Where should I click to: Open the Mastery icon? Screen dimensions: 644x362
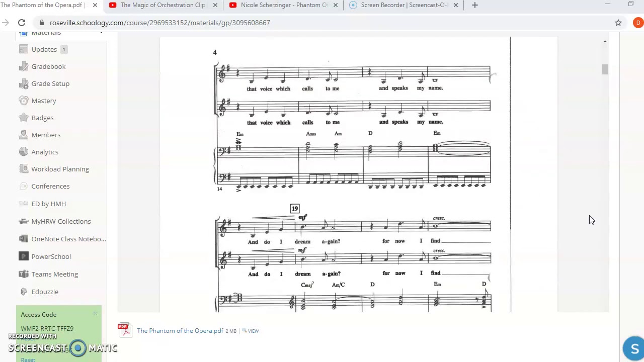click(x=24, y=101)
